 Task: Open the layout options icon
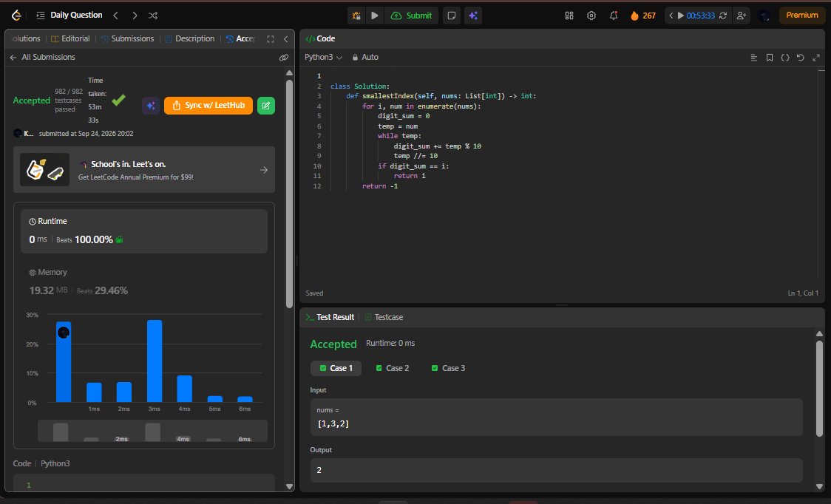coord(569,16)
